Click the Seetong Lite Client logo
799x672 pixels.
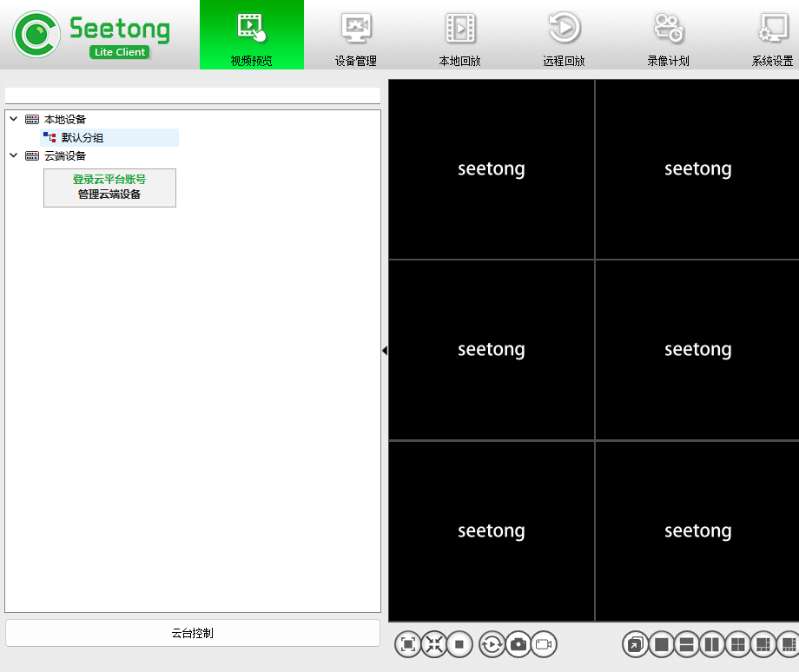click(91, 35)
